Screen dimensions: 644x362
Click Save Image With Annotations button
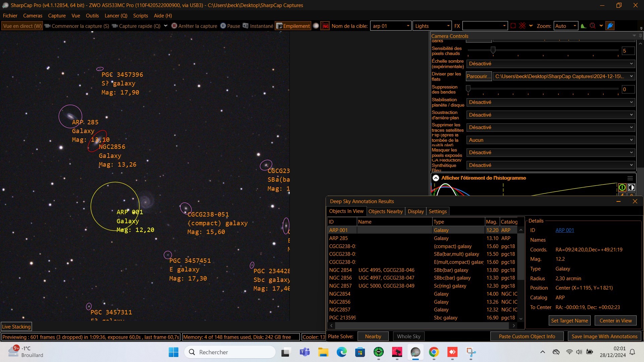click(604, 336)
